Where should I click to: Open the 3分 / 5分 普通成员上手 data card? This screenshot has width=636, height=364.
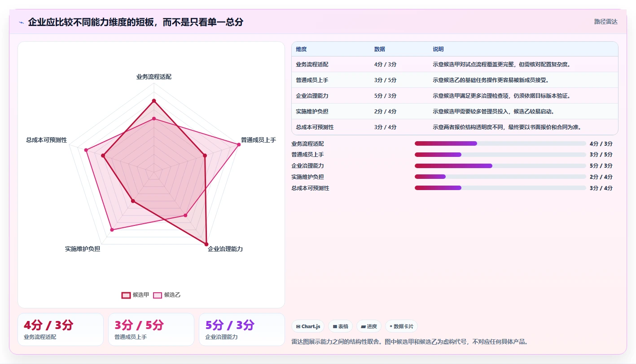point(151,329)
